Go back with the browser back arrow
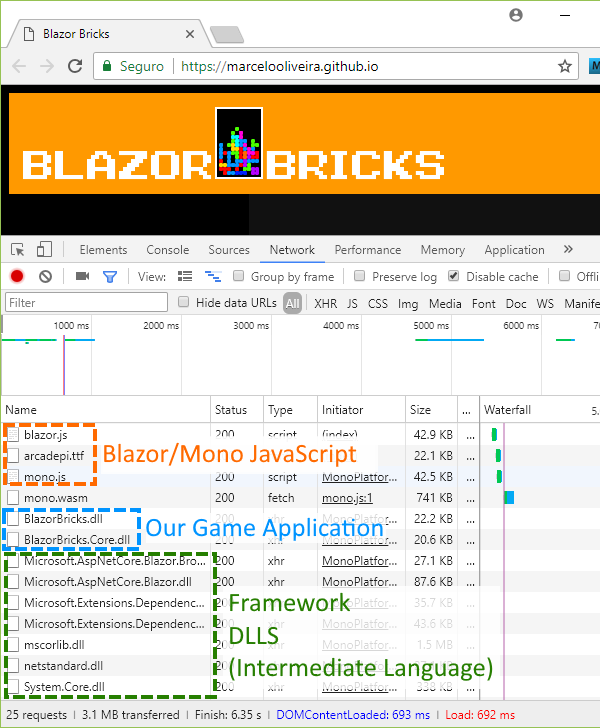Viewport: 600px width, 728px height. click(19, 66)
